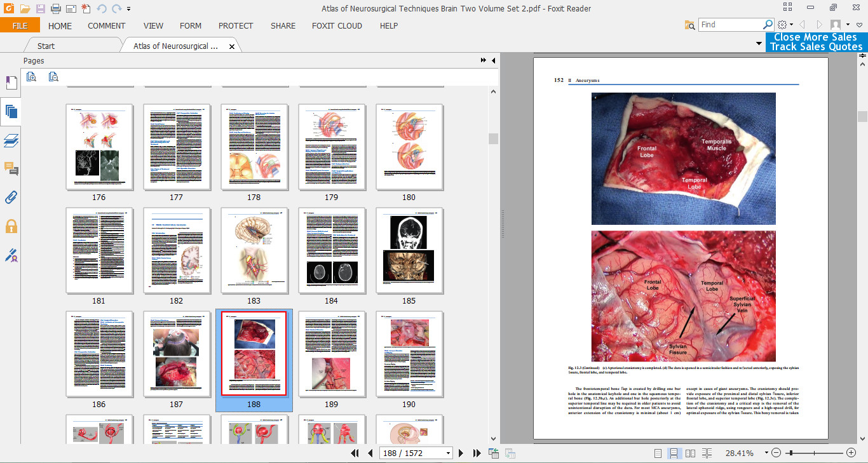
Task: Click the Close More Sales advertisement banner
Action: click(x=817, y=42)
